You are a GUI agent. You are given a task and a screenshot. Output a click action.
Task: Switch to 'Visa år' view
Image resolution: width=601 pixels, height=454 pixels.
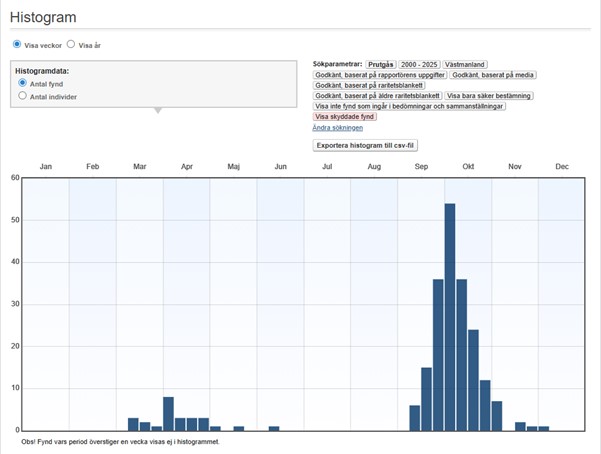pos(71,45)
